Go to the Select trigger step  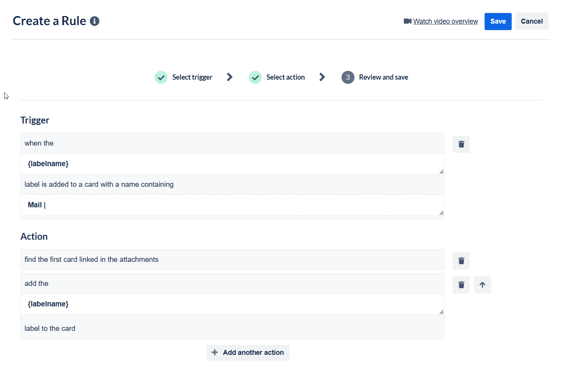(192, 77)
